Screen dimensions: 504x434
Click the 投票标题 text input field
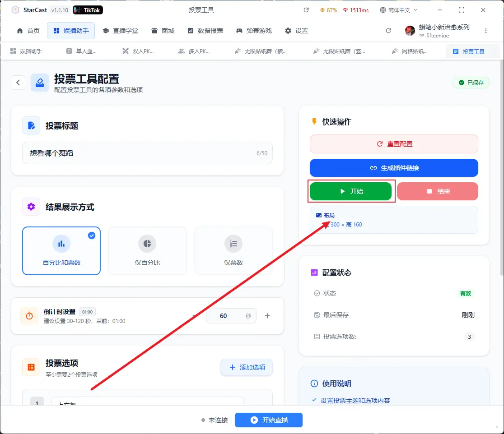tap(140, 153)
